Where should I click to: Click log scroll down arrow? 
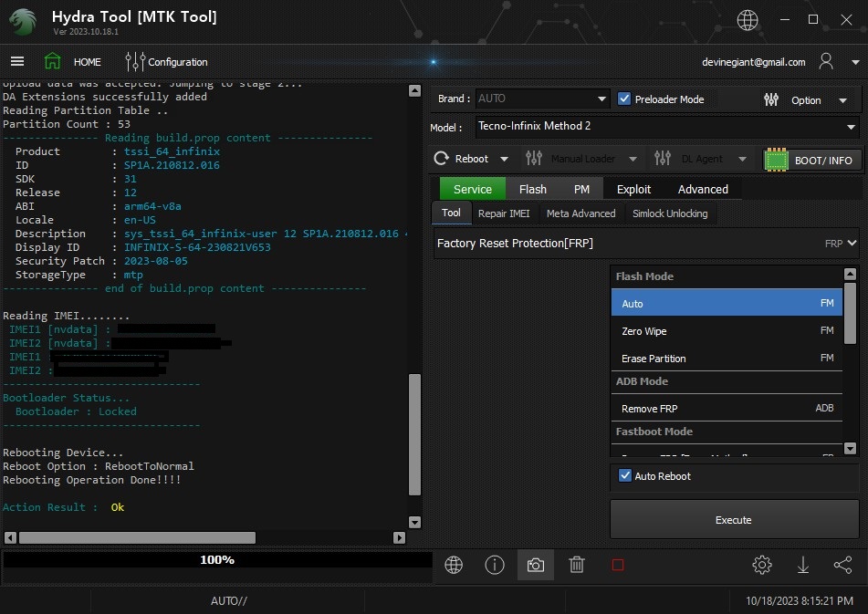coord(414,522)
